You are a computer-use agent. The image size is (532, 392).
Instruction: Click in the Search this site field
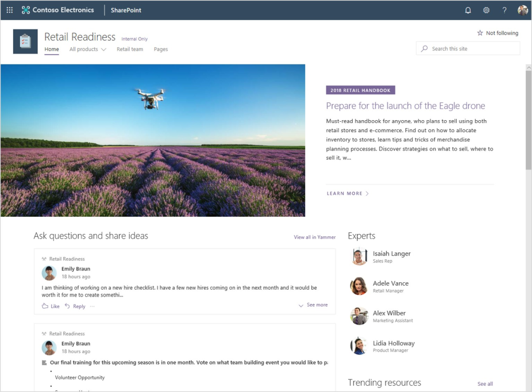(x=468, y=48)
